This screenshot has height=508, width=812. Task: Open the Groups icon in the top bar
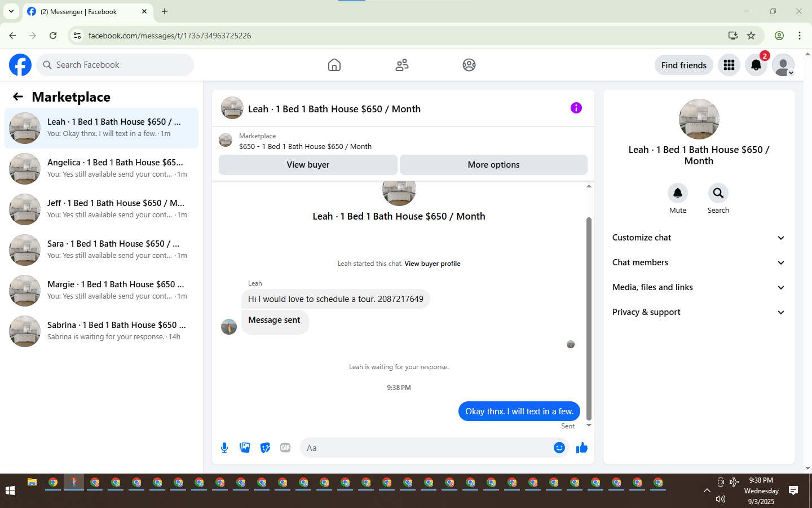pos(469,65)
